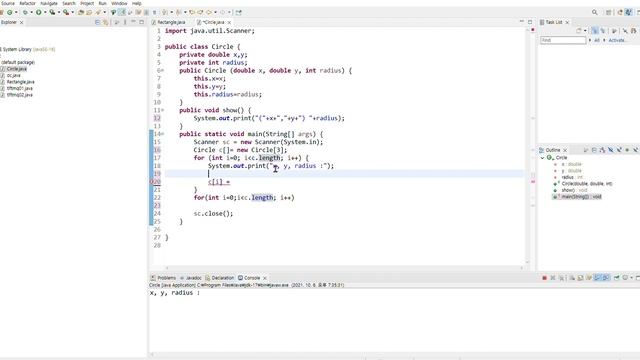Image resolution: width=640 pixels, height=360 pixels.
Task: Toggle the Categorized view in Task List
Action: 594,31
